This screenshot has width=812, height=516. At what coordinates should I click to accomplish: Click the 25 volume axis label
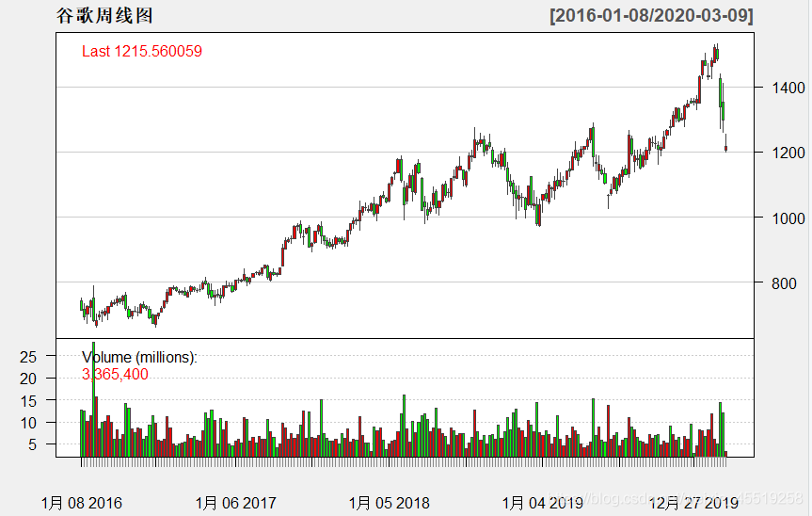(28, 357)
